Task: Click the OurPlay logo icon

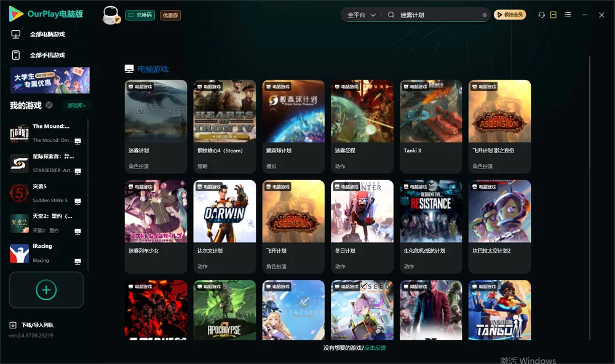Action: tap(16, 14)
